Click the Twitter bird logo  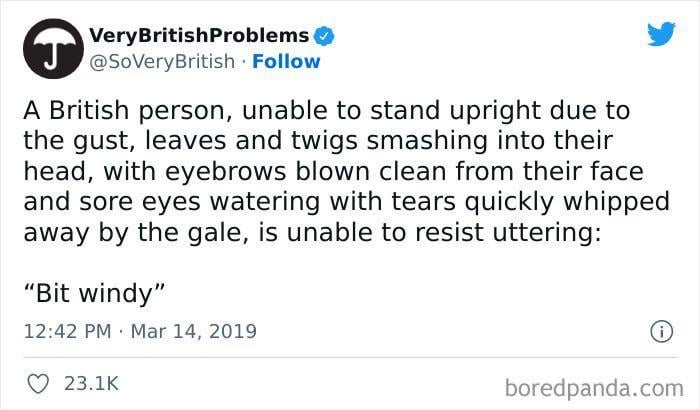pos(662,33)
